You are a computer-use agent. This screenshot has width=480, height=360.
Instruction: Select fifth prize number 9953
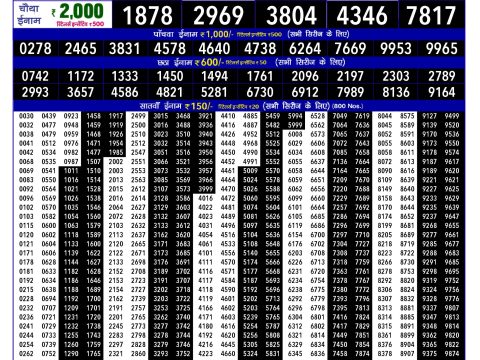(x=396, y=49)
